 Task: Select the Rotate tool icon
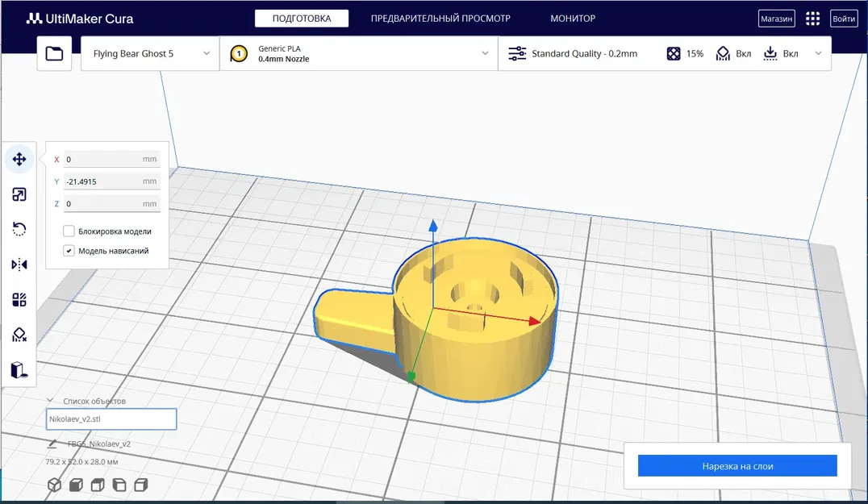[19, 229]
